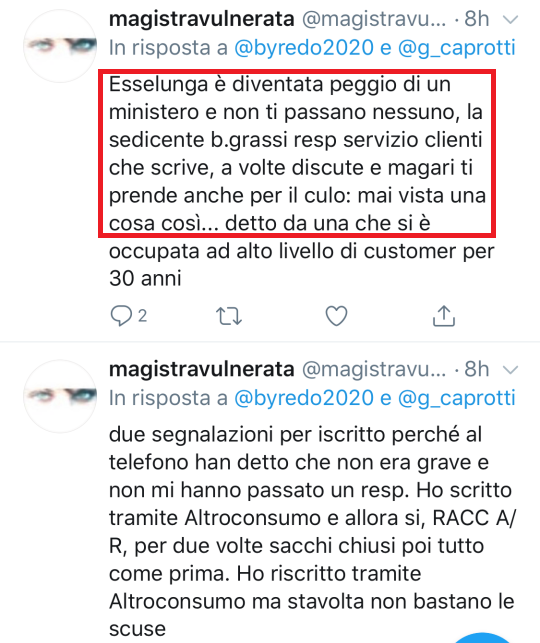Open @byredo2020 mention in first tweet

tap(304, 48)
